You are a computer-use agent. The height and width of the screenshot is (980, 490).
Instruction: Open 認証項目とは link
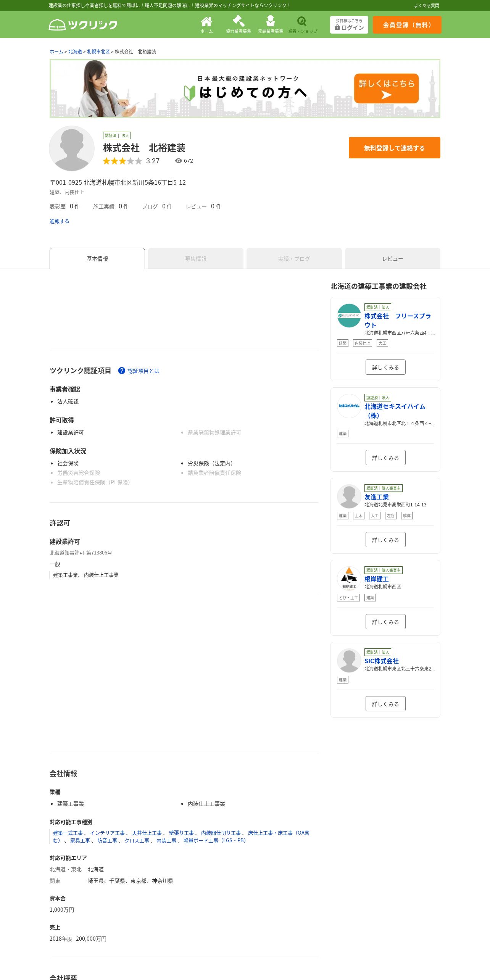143,371
